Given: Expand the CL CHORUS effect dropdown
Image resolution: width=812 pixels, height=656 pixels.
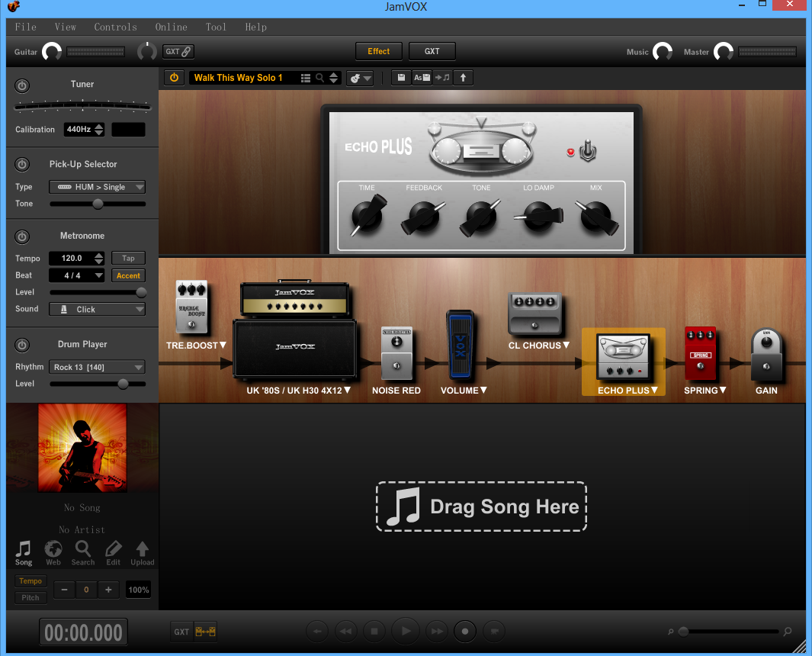Looking at the screenshot, I should tap(566, 345).
